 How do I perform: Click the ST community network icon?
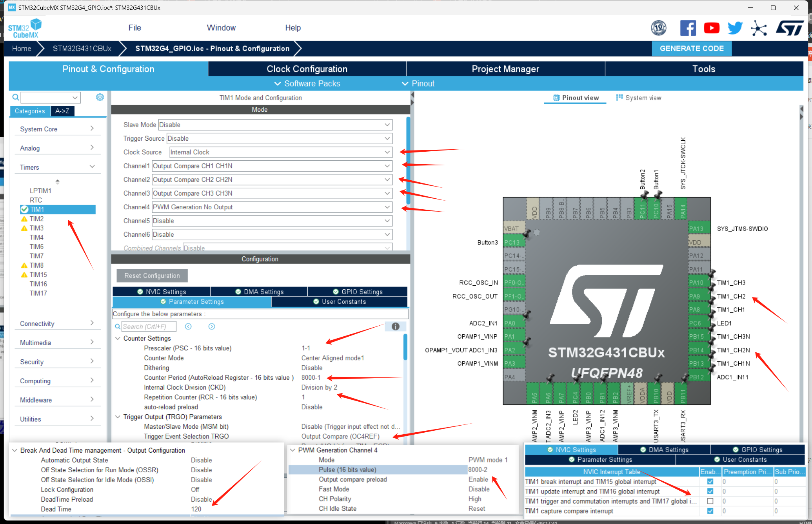[759, 28]
